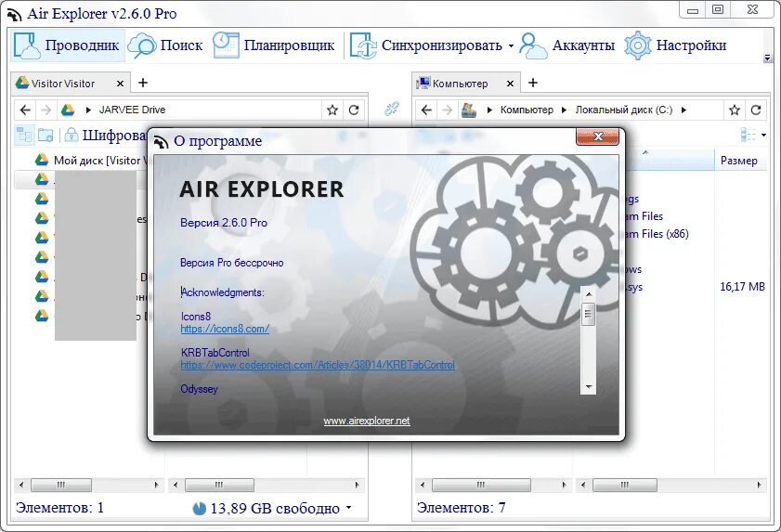The height and width of the screenshot is (532, 781).
Task: Toggle the folder tree view icon
Action: [x=24, y=135]
